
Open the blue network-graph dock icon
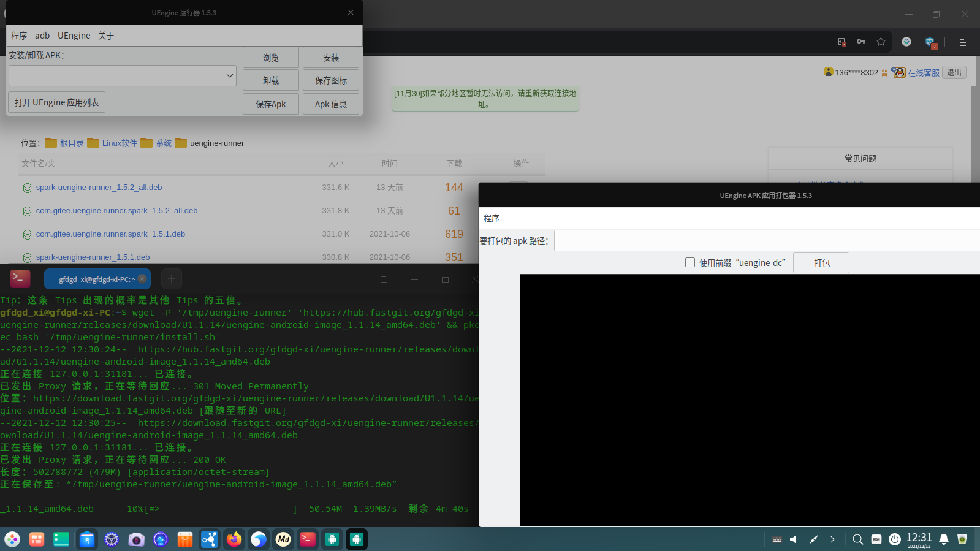click(x=210, y=539)
